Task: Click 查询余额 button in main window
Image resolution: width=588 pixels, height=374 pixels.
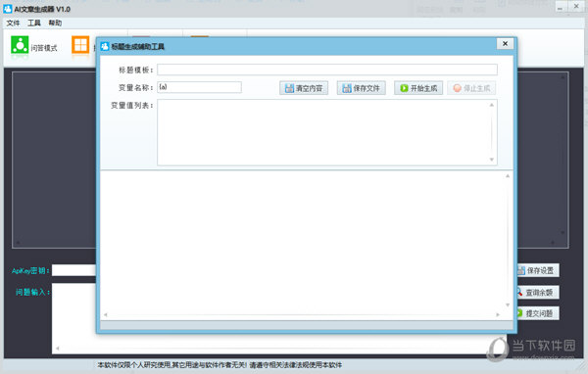Action: (538, 293)
